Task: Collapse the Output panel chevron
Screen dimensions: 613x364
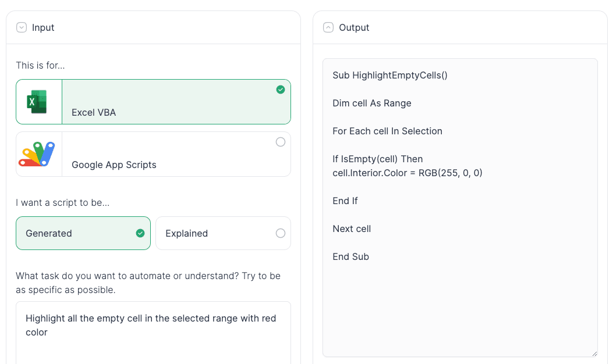Action: pos(328,27)
